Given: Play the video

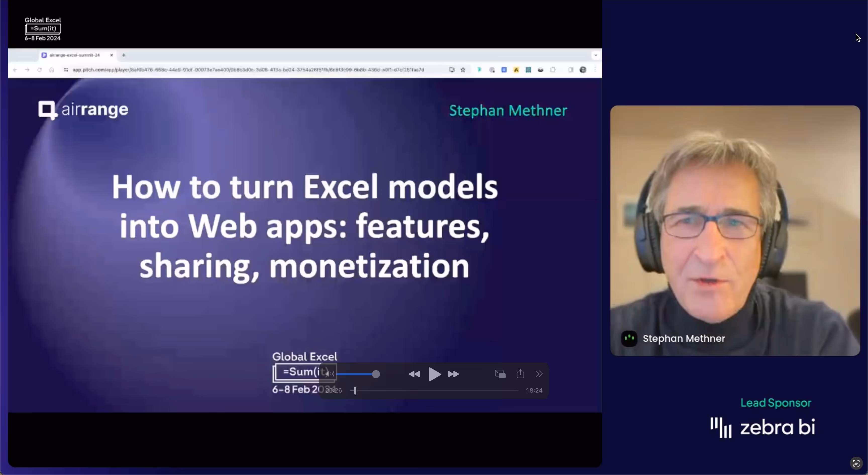Looking at the screenshot, I should point(434,374).
